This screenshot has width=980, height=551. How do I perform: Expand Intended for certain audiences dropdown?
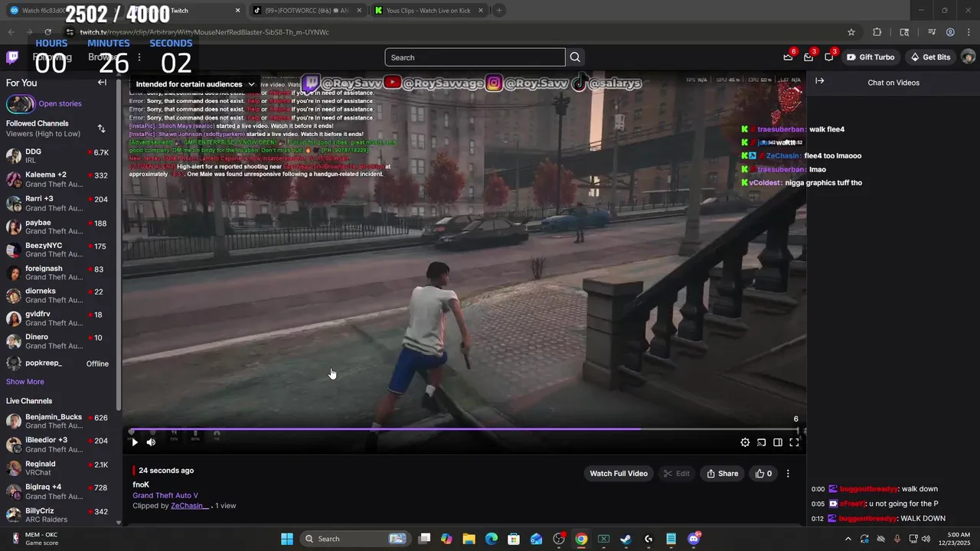click(196, 84)
